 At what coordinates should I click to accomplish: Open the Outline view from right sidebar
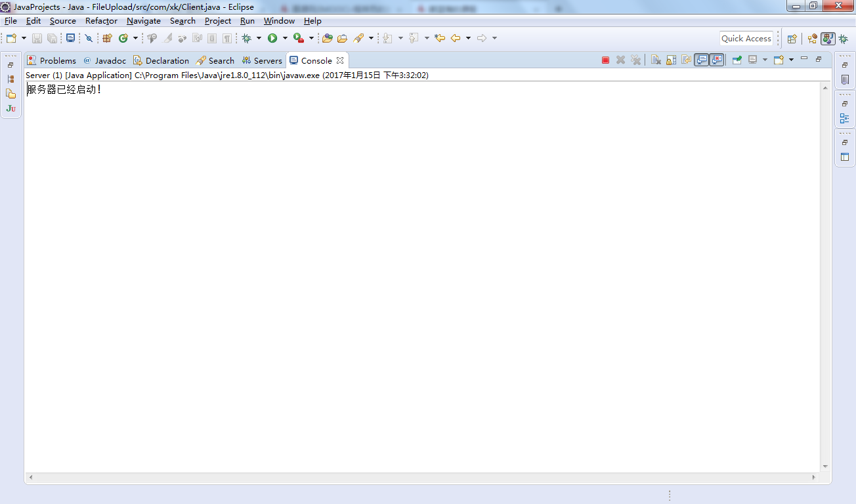point(845,119)
